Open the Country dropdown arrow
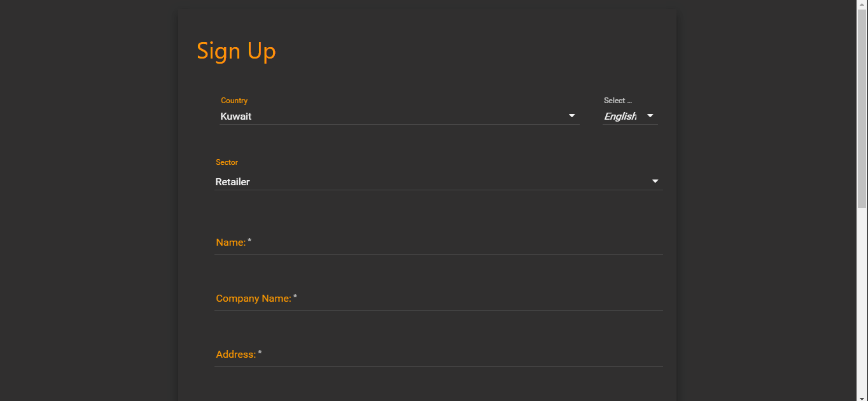Viewport: 868px width, 401px height. pos(571,116)
